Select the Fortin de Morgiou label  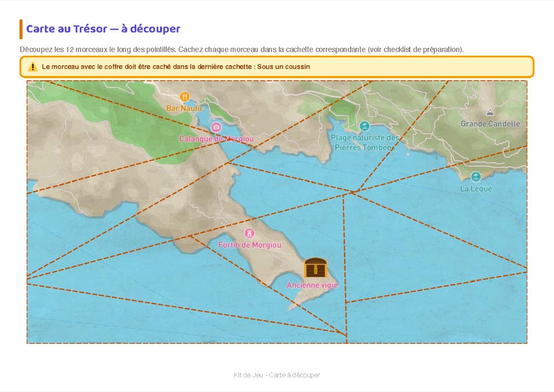coord(249,245)
